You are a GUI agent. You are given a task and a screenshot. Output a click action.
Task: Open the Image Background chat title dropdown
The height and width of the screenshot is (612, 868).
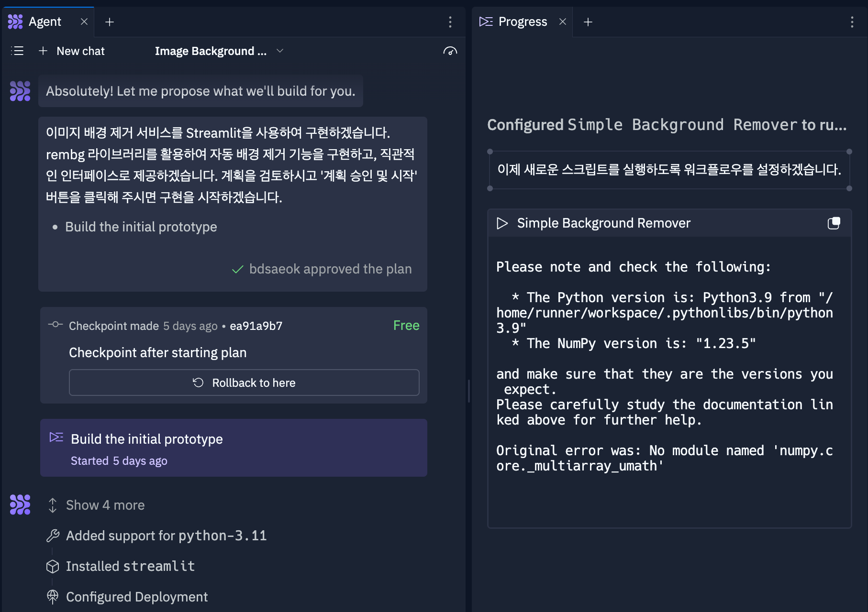pos(280,51)
